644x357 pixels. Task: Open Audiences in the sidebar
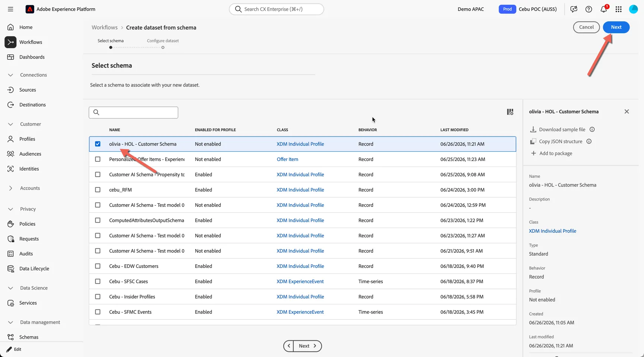pos(30,154)
